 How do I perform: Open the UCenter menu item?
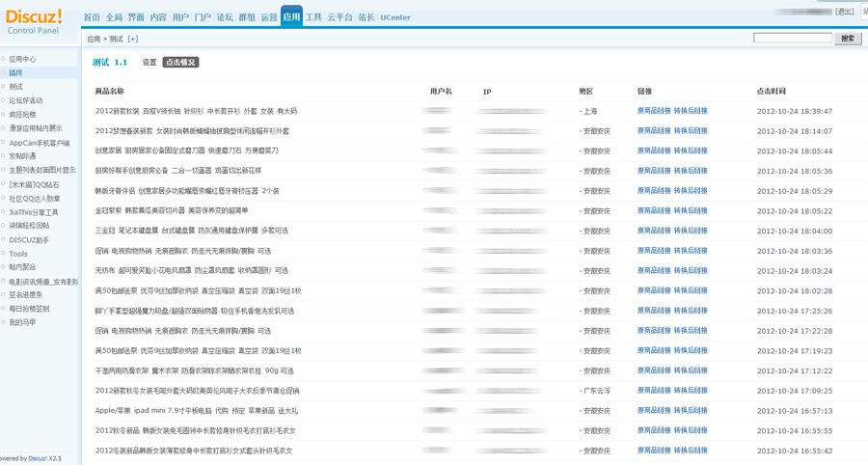[x=395, y=17]
